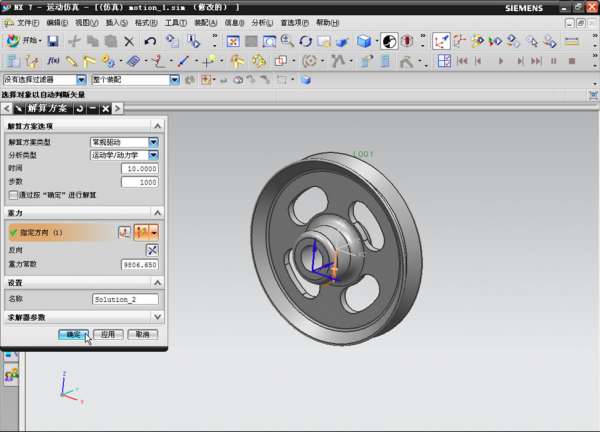The width and height of the screenshot is (600, 432).
Task: Open the selection filter dropdown
Action: coord(81,80)
